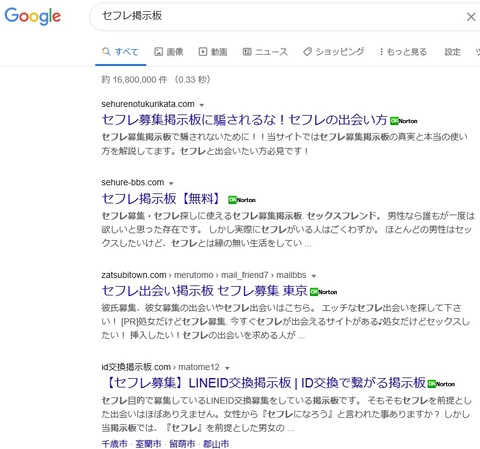The height and width of the screenshot is (449, 480).
Task: Expand dropdown arrow next to sehurenotukurikata.com
Action: click(x=201, y=105)
